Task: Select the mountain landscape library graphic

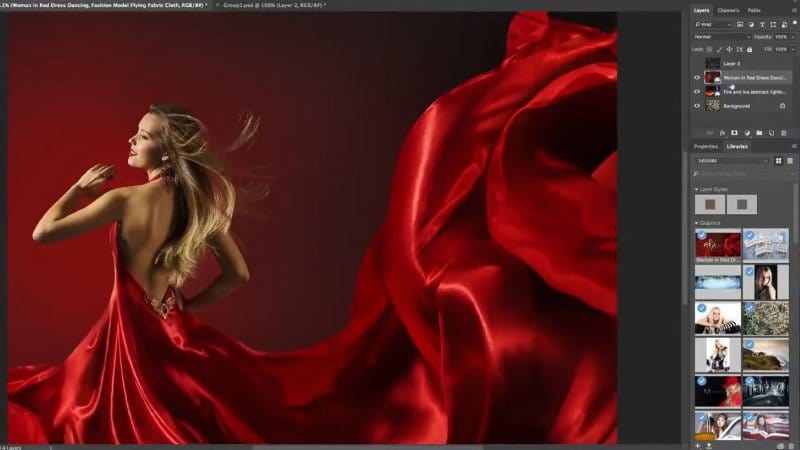Action: coord(766,355)
